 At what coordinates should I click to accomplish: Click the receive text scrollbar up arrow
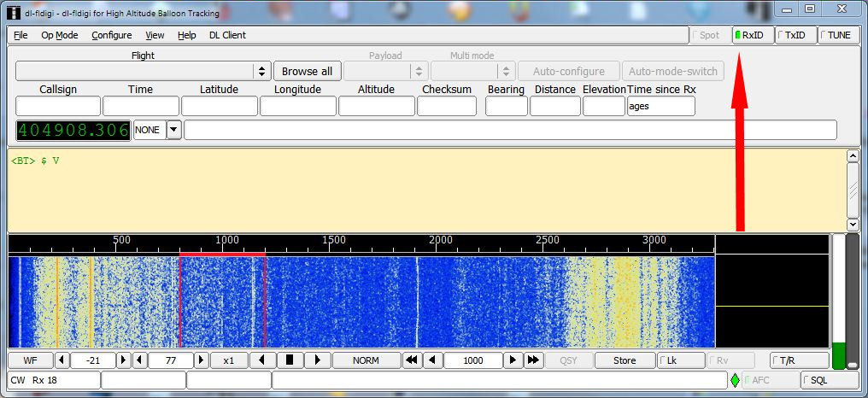tap(853, 155)
